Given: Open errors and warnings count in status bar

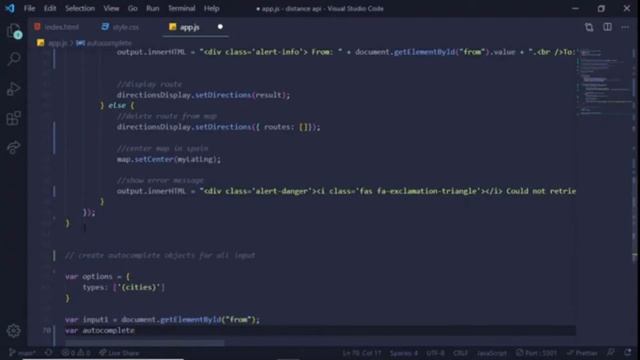Looking at the screenshot, I should [76, 353].
